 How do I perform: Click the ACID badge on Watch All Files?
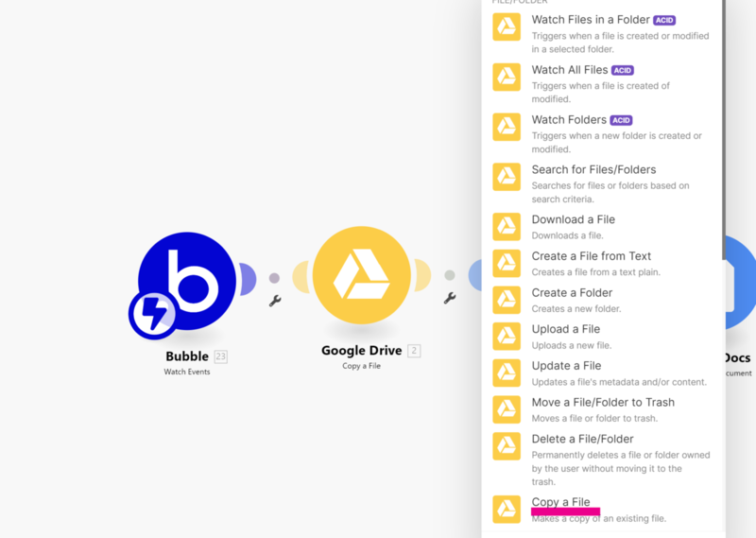click(623, 71)
